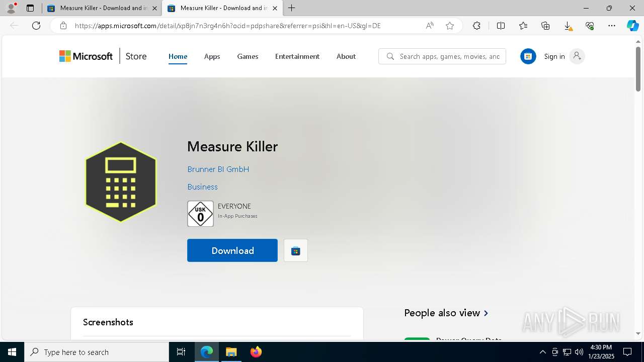The height and width of the screenshot is (362, 644).
Task: Show the Downloads panel
Action: 568,26
